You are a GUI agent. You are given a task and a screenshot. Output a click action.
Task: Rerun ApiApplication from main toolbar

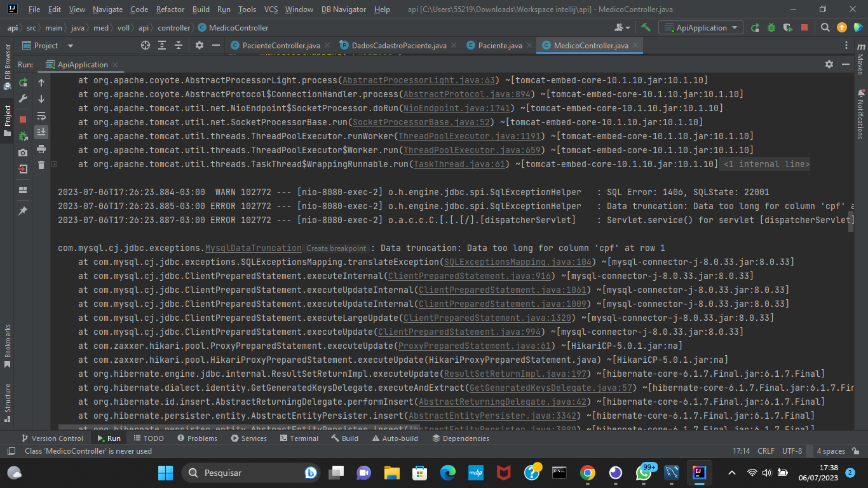point(755,27)
